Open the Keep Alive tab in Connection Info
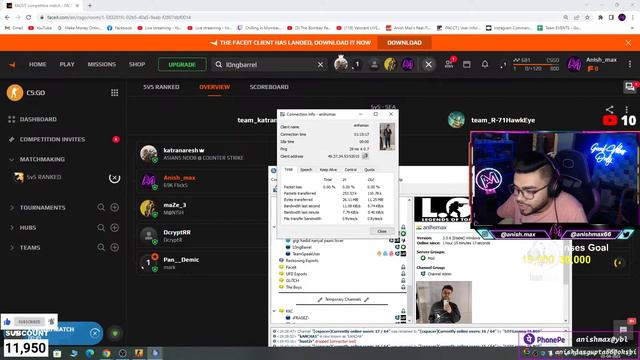Screen dimensions: 640x360 coord(328,170)
